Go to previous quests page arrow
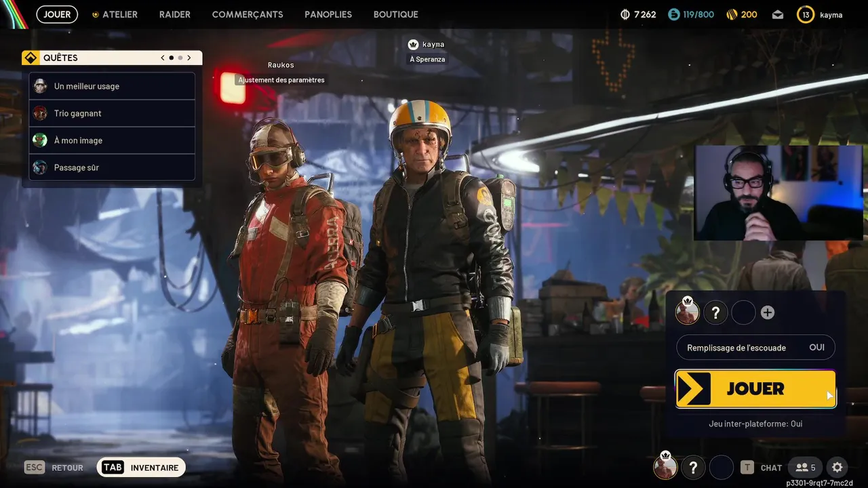Viewport: 868px width, 488px height. pos(163,58)
